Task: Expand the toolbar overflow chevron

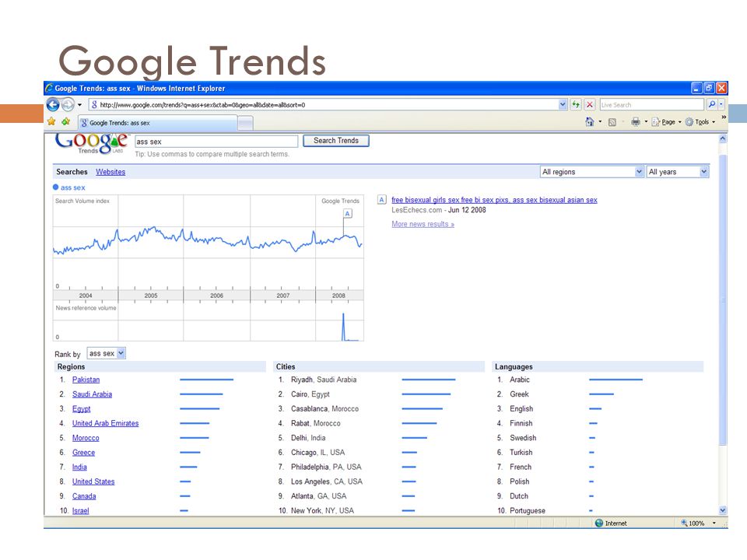Action: coord(723,117)
